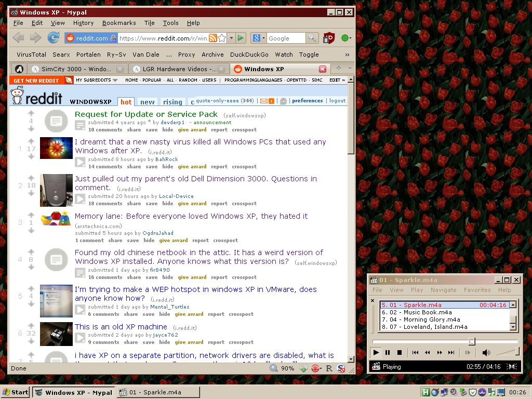Click the RSS feed icon in address bar

pos(213,37)
